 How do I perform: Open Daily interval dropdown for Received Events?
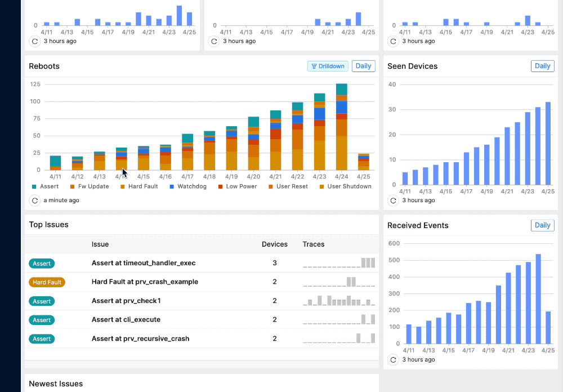click(x=542, y=225)
